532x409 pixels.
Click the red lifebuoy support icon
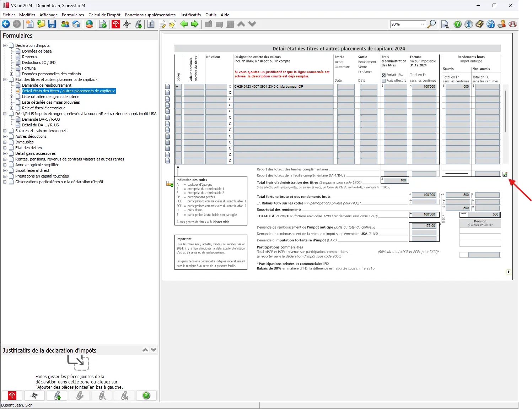(513, 24)
